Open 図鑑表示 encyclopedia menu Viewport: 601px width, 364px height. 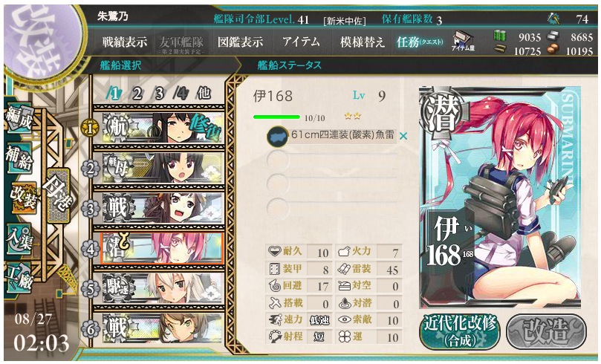pyautogui.click(x=240, y=42)
